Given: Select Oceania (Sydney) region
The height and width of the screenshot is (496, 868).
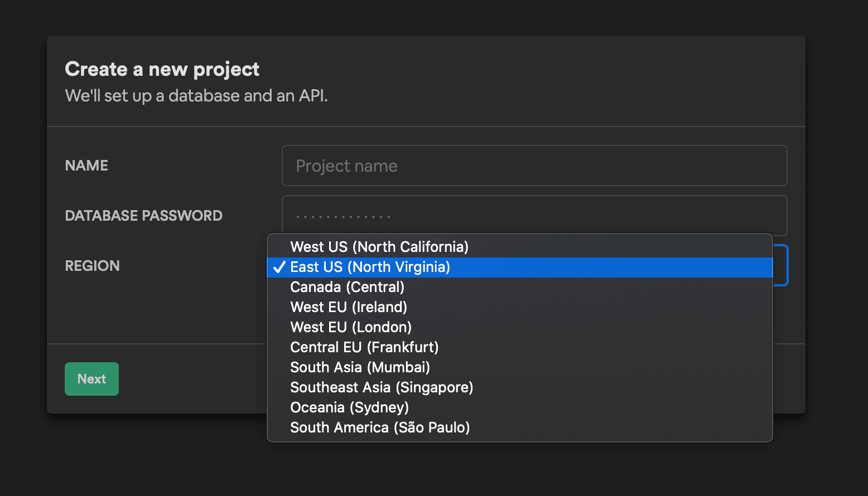Looking at the screenshot, I should (349, 407).
